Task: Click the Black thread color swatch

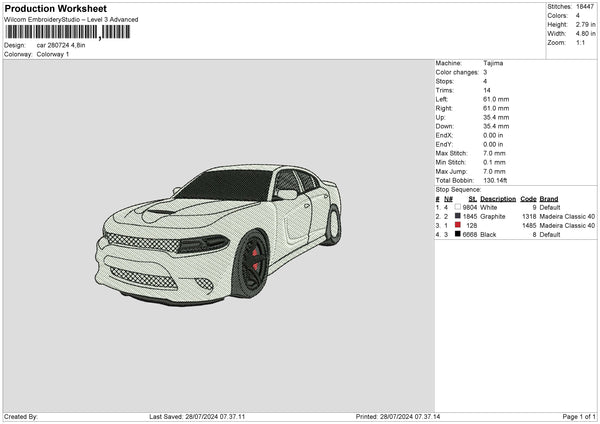Action: [458, 234]
